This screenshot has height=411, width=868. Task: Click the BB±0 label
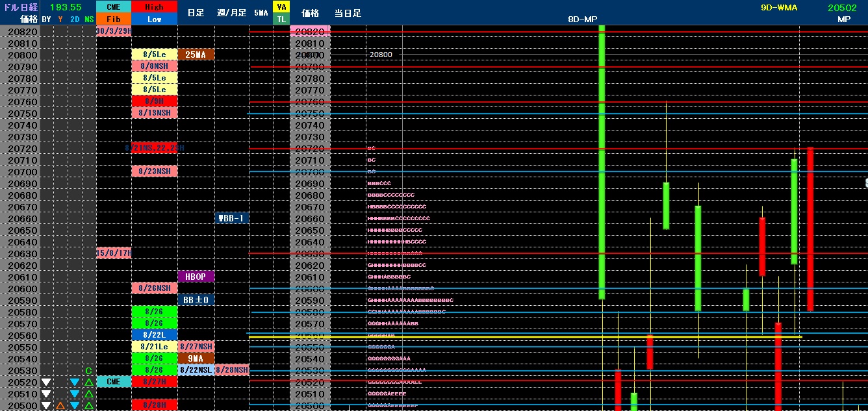tap(196, 300)
